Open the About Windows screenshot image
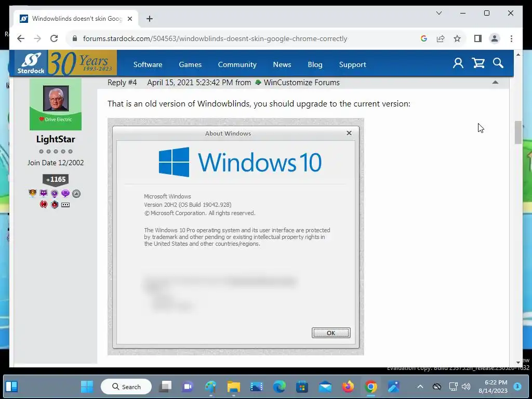532x399 pixels. coord(236,237)
